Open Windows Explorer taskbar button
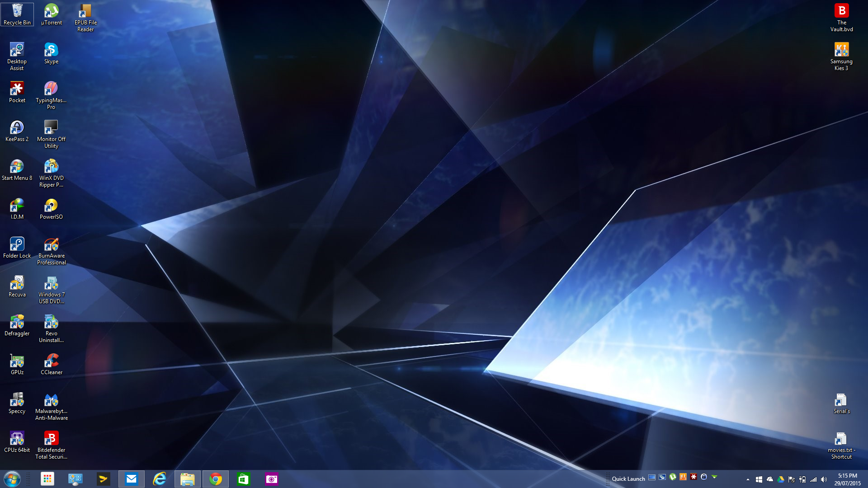 (188, 479)
